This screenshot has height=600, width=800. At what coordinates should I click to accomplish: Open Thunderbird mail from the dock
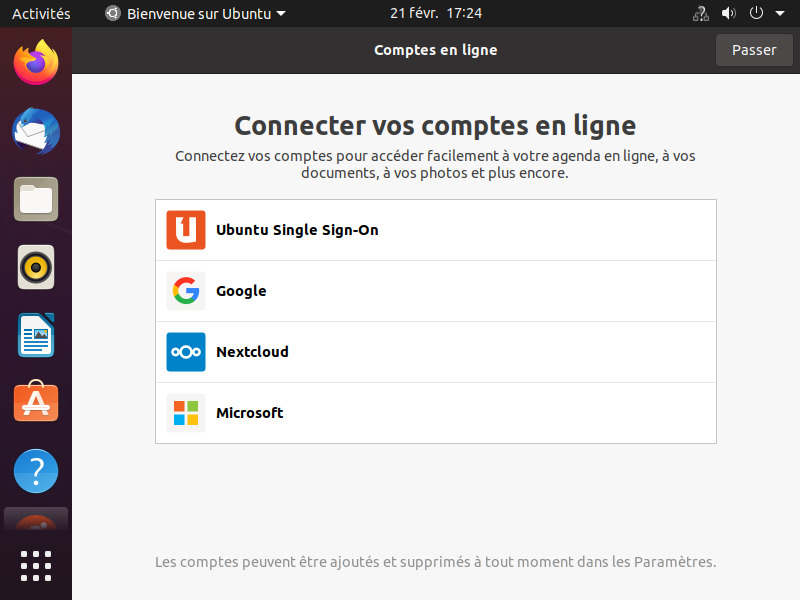pyautogui.click(x=36, y=131)
